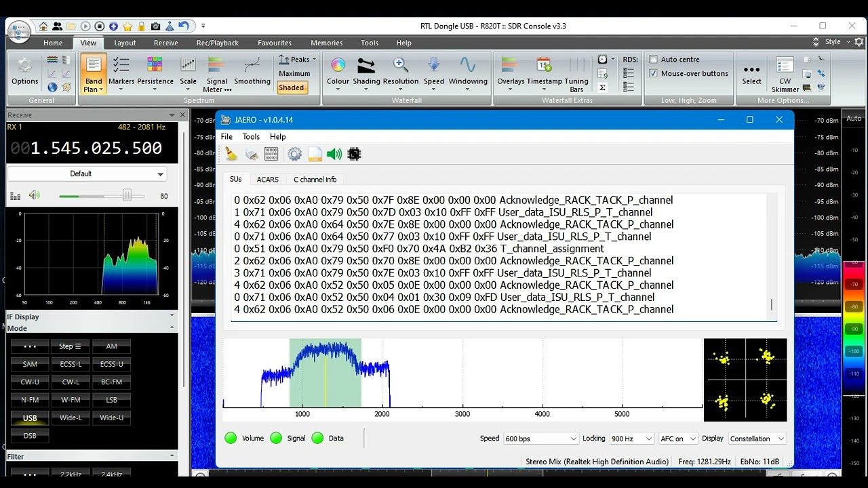
Task: Open the Rec/Playback ribbon tab
Action: pos(218,43)
